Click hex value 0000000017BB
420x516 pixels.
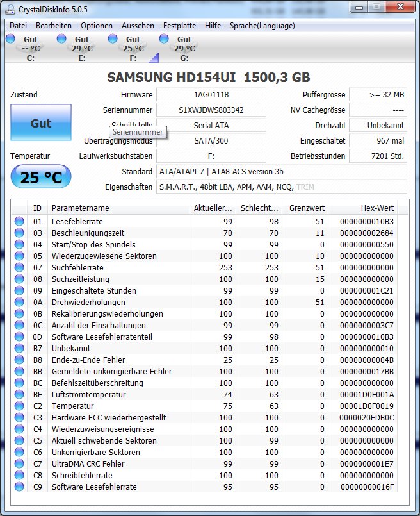(x=366, y=372)
